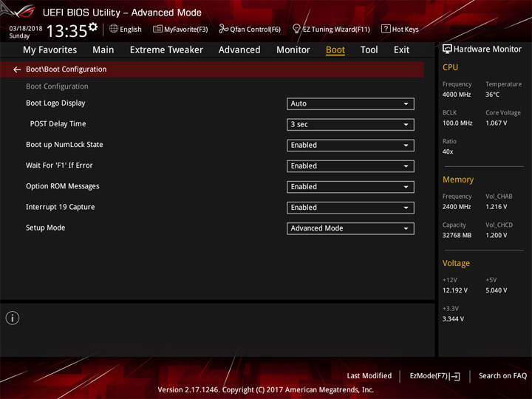This screenshot has width=532, height=399.
Task: Select the Boot tab
Action: (335, 50)
